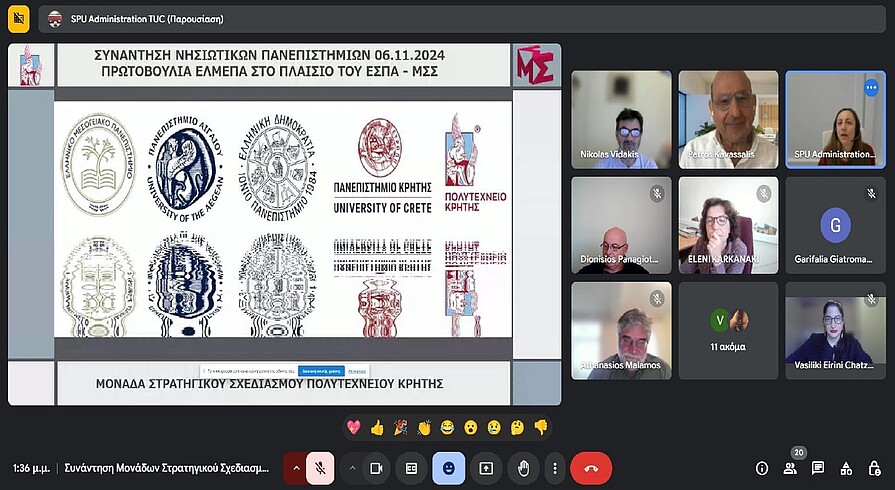
Task: Click slide footer 'ΜΟΝΑΔΑ ΣΤΡΑΤΗΓΙΚΟΥ ΣΧΕΔΙΑΣΜΟΥ ΠΟΛΥΤΕΧΝΕΙΟΥ ΚΡΗΤΗΣ'
Action: pyautogui.click(x=269, y=384)
